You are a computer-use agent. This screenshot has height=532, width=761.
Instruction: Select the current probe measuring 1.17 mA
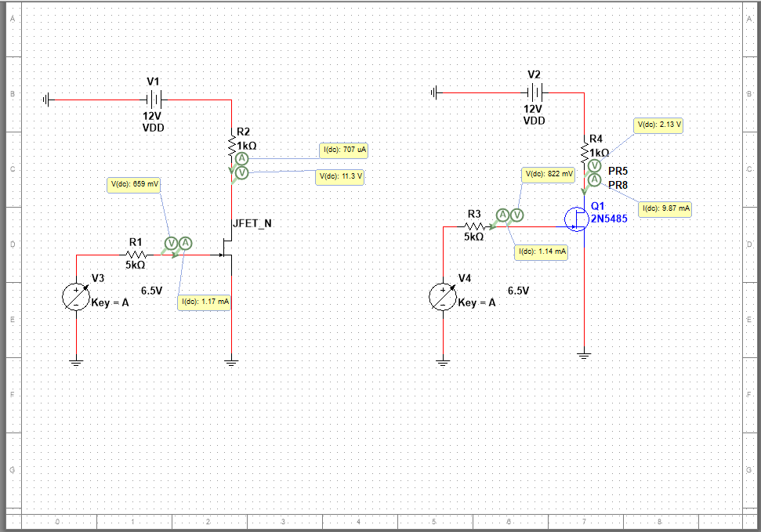tap(185, 244)
